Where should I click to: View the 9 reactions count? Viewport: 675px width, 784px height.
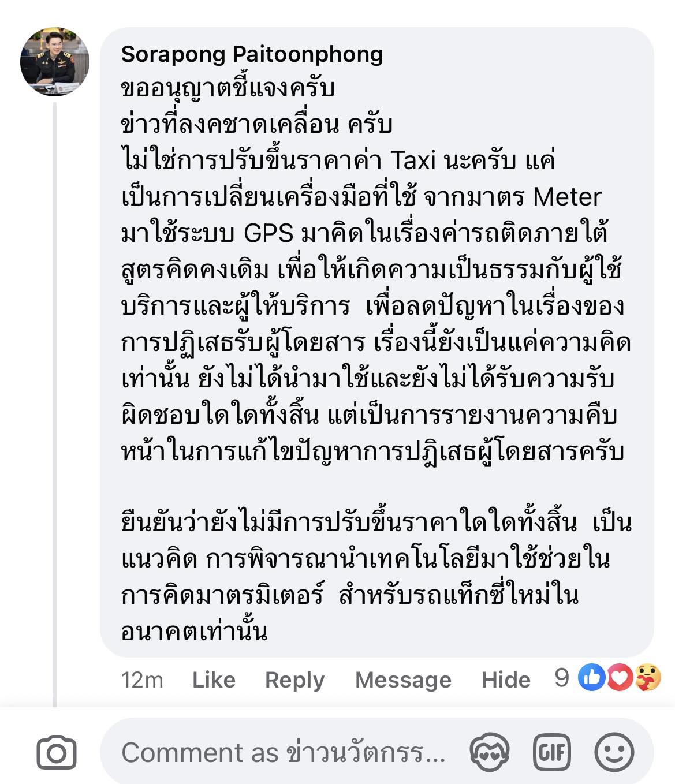[562, 678]
